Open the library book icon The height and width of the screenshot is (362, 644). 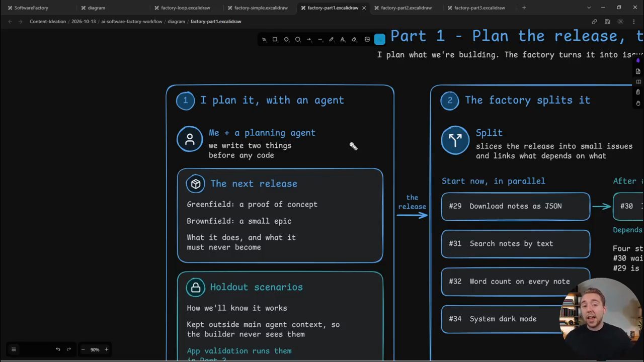[x=638, y=82]
